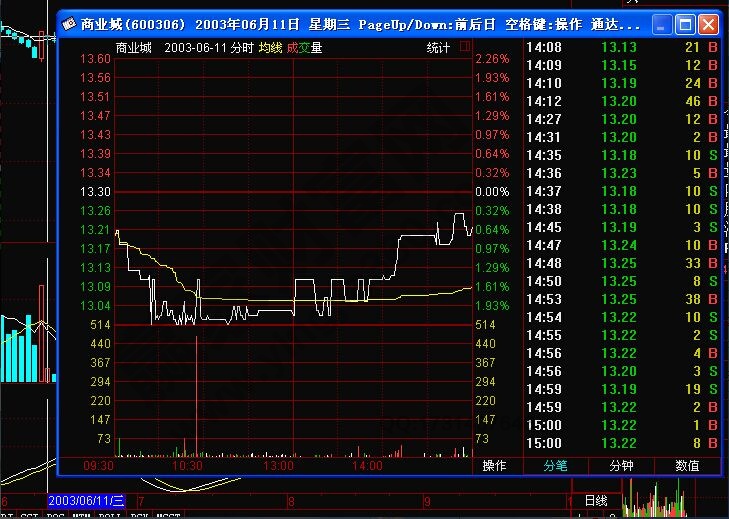Image resolution: width=729 pixels, height=519 pixels.
Task: Click the 日线 label at bottom right
Action: [x=596, y=499]
